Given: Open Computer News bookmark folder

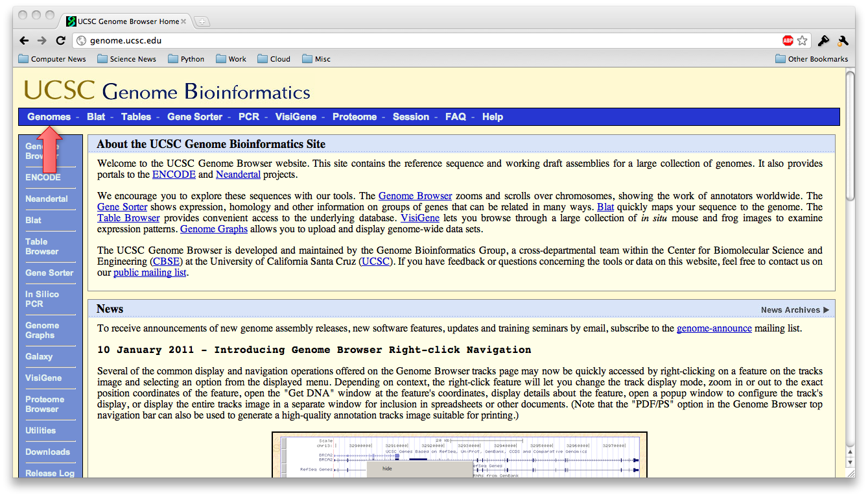Looking at the screenshot, I should (53, 59).
